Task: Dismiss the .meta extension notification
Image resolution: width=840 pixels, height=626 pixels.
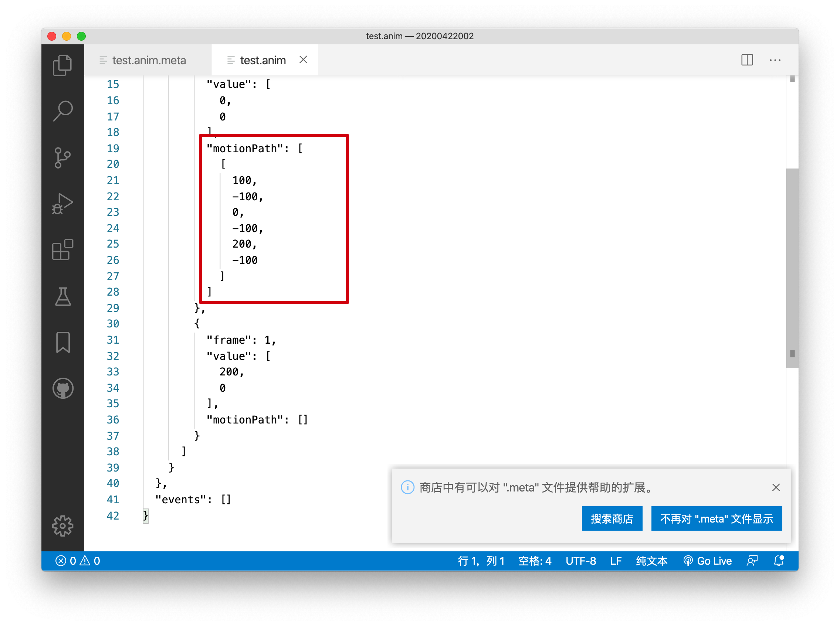Action: [776, 487]
